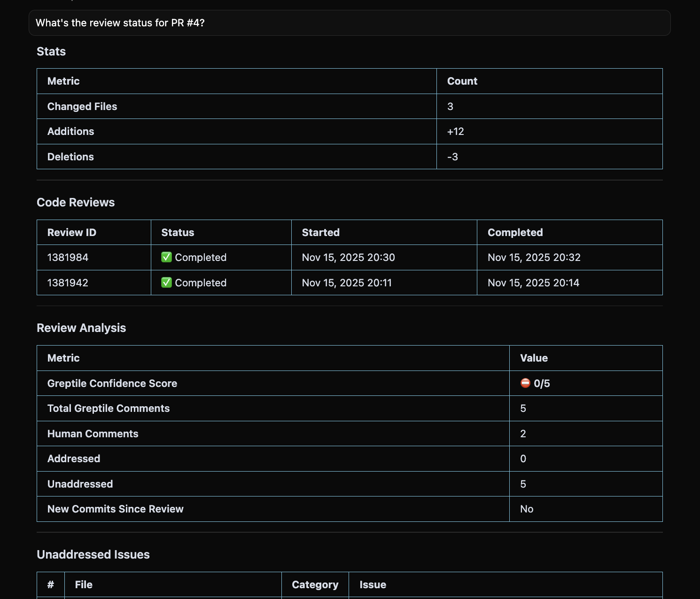Click the Addressed value 0
This screenshot has height=599, width=700.
point(523,459)
